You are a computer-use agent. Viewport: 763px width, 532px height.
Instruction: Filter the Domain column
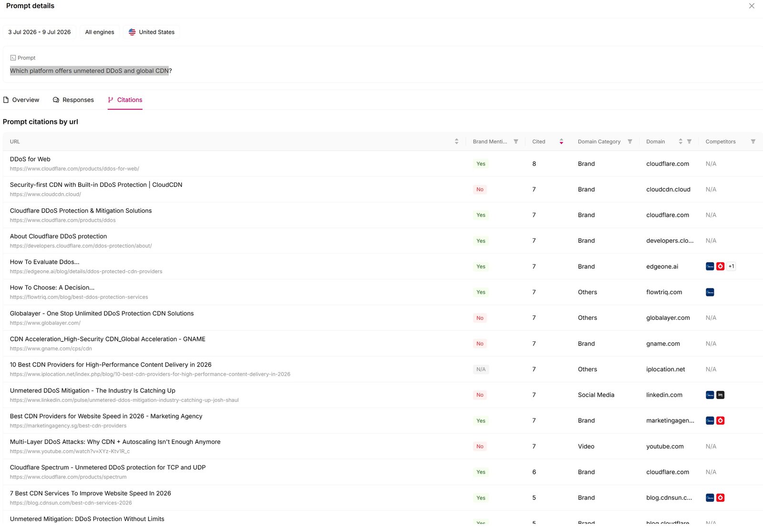pos(689,142)
